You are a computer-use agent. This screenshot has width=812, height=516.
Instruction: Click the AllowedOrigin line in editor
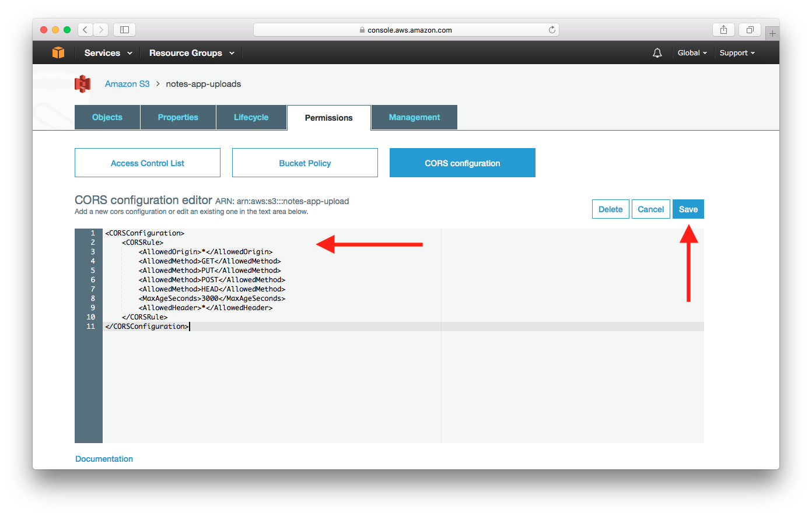click(x=206, y=252)
